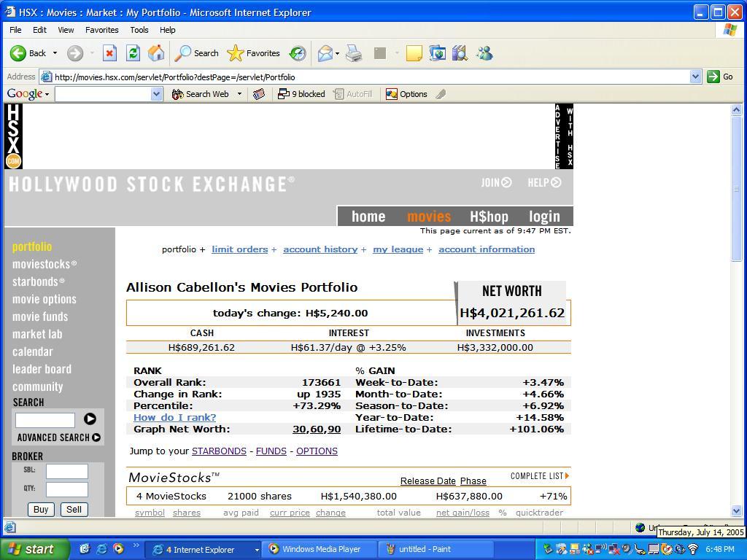This screenshot has width=747, height=560.
Task: Click the How do I rank? link
Action: pyautogui.click(x=174, y=417)
